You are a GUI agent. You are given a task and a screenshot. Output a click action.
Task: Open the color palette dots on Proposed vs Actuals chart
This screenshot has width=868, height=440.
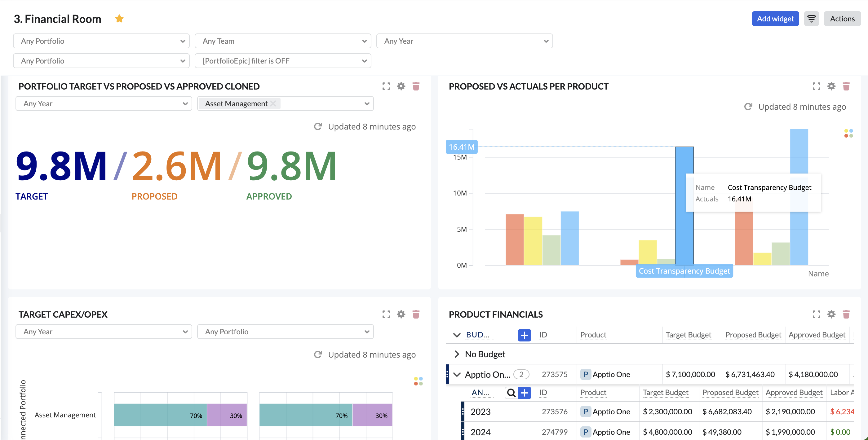pyautogui.click(x=849, y=134)
